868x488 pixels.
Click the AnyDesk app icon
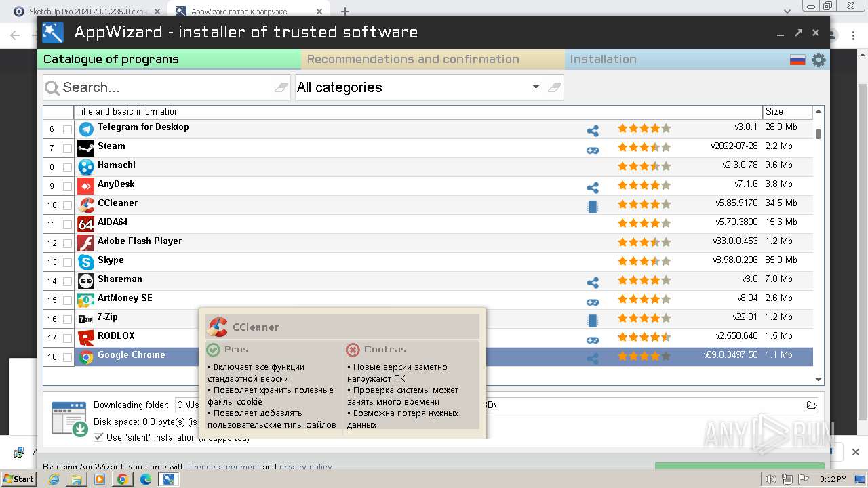point(86,186)
